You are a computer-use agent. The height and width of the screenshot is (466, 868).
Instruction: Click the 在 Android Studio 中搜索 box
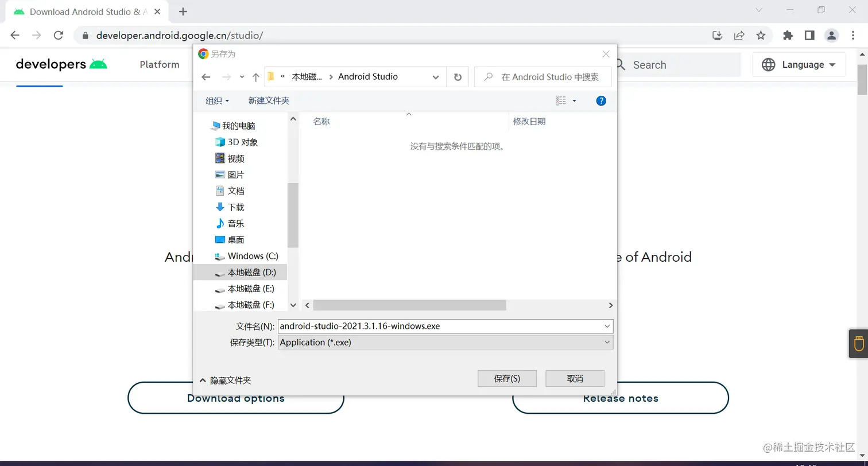(x=542, y=77)
